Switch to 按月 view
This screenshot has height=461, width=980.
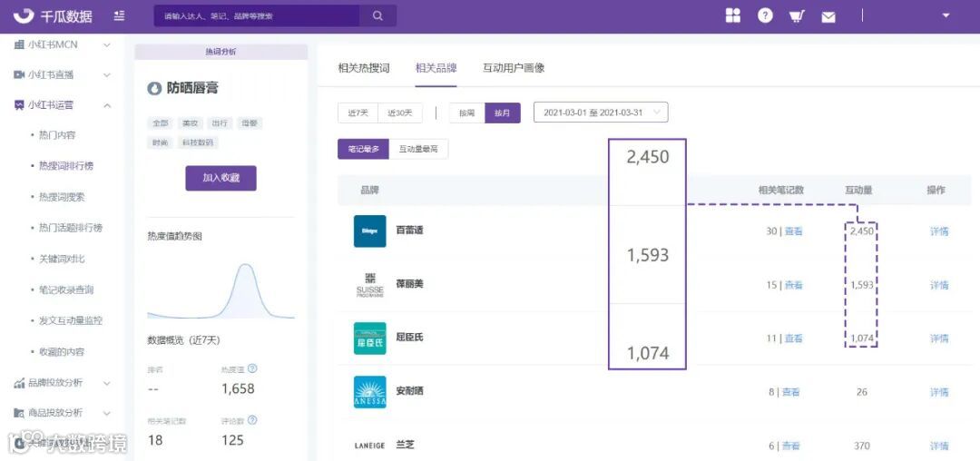(503, 113)
